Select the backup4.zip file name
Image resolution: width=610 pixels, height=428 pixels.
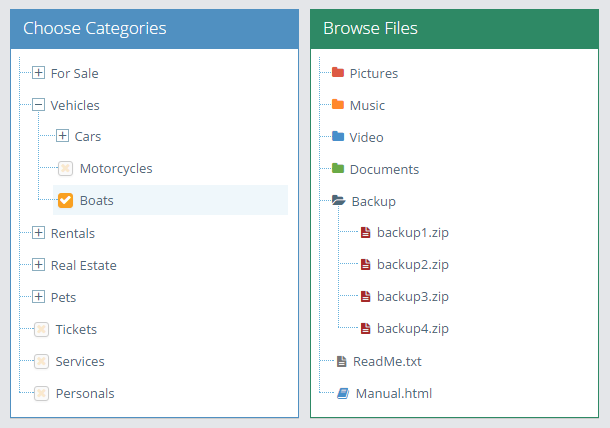[413, 329]
